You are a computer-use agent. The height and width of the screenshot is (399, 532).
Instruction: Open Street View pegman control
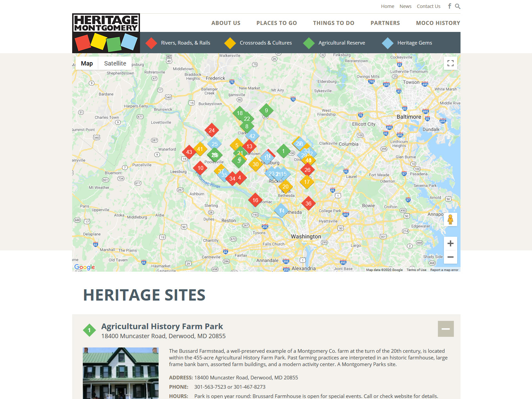click(x=451, y=219)
